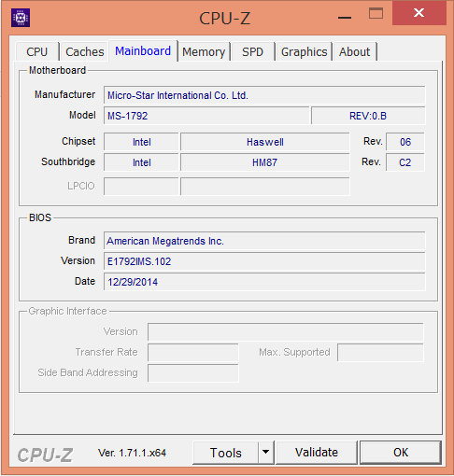Click the CPU-Z app icon in title bar

tap(21, 18)
